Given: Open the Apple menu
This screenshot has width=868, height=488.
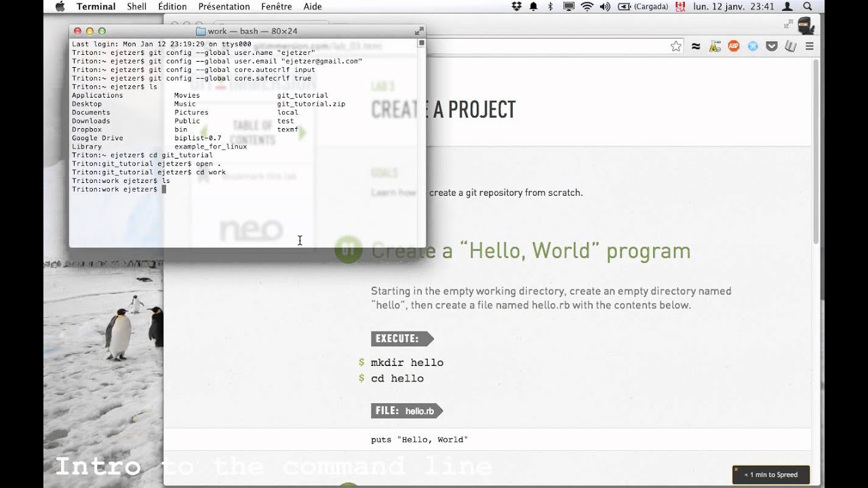Looking at the screenshot, I should [59, 7].
